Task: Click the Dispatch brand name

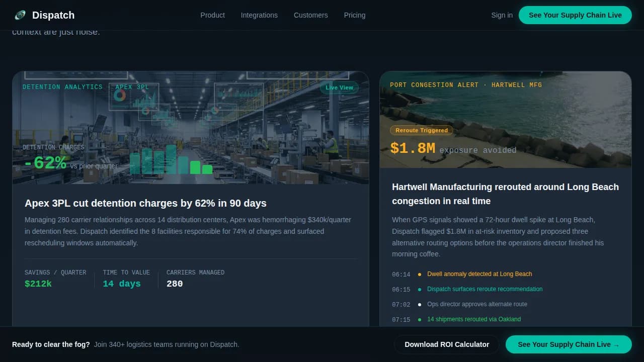Action: pyautogui.click(x=53, y=15)
